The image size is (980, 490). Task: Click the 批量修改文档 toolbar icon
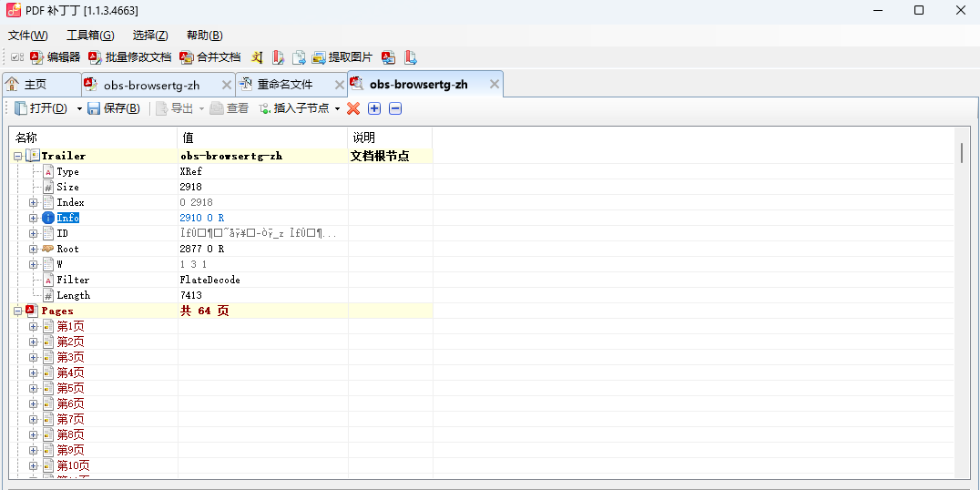click(x=96, y=57)
